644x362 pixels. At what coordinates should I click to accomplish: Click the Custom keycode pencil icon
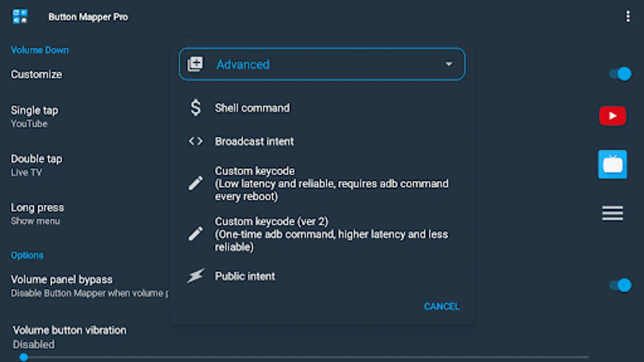coord(195,183)
